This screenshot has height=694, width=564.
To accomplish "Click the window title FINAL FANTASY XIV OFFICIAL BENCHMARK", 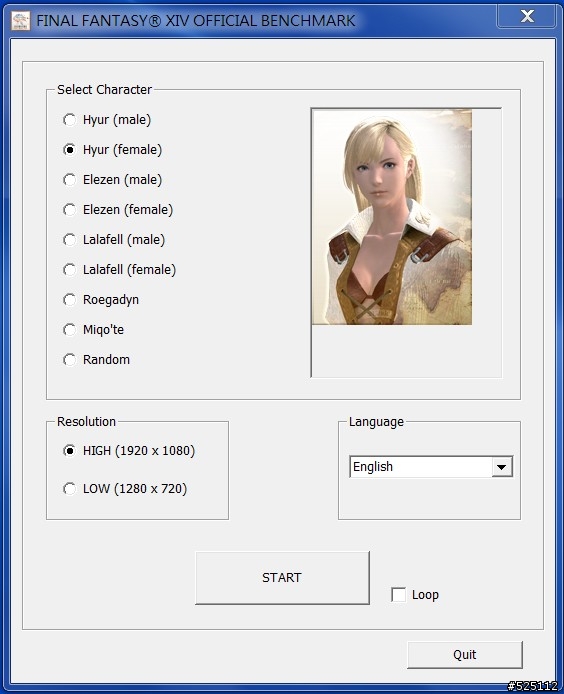I will tap(196, 21).
